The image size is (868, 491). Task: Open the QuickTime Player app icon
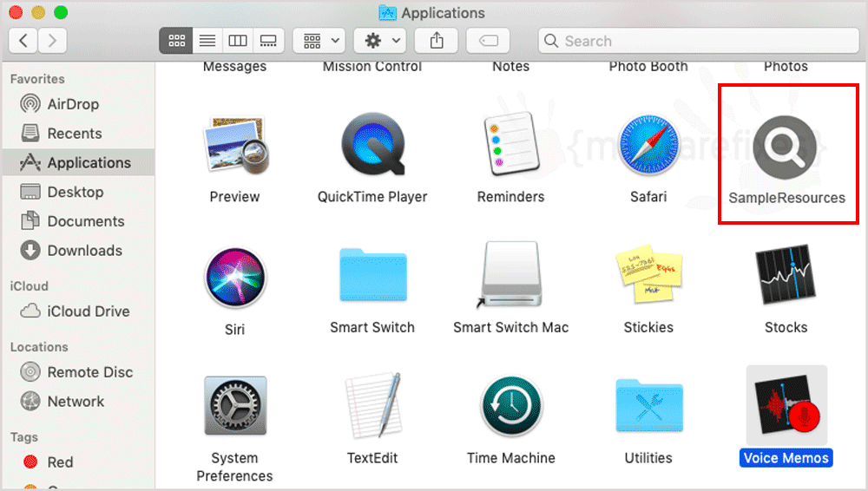click(373, 144)
